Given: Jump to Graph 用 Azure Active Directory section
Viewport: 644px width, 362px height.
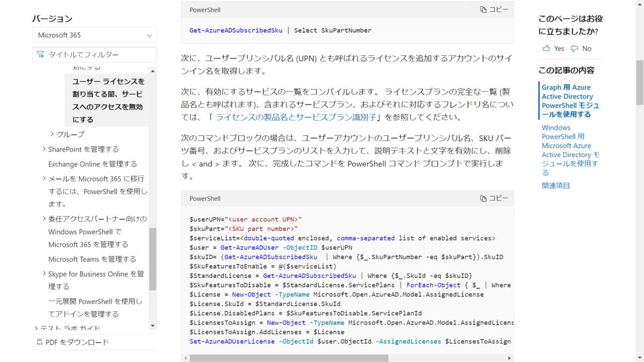Looking at the screenshot, I should tap(570, 101).
